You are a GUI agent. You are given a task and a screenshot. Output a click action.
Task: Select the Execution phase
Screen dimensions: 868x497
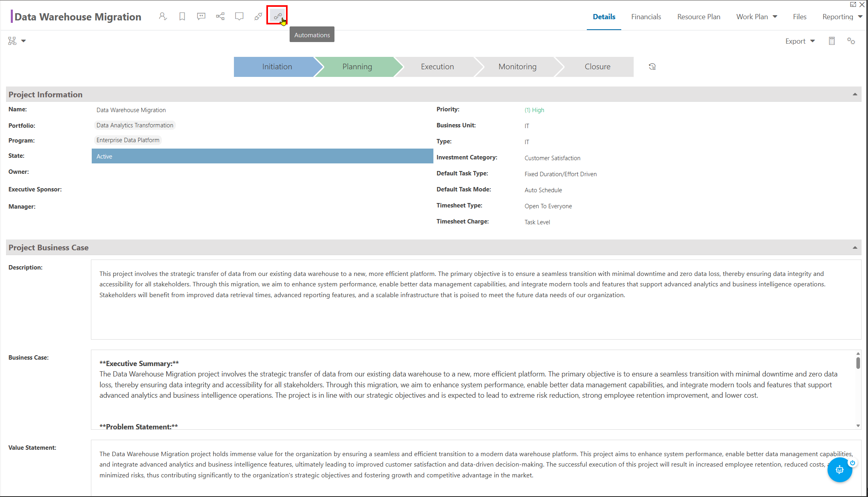point(437,67)
